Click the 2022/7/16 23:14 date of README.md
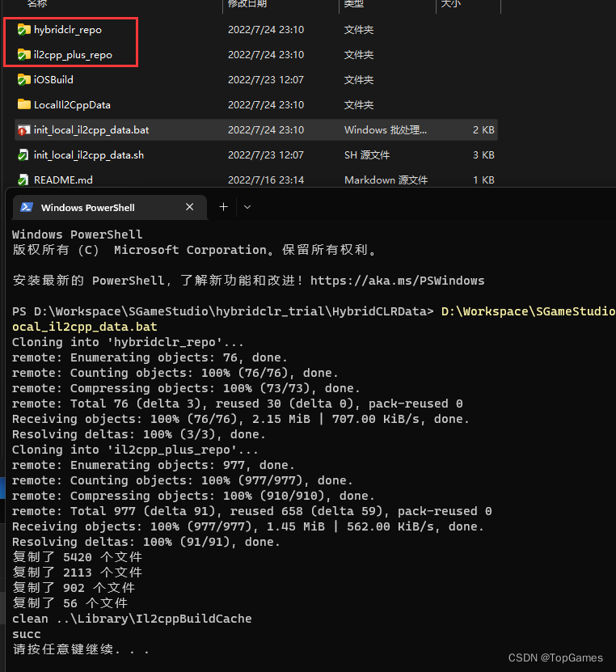The image size is (616, 672). [x=266, y=180]
